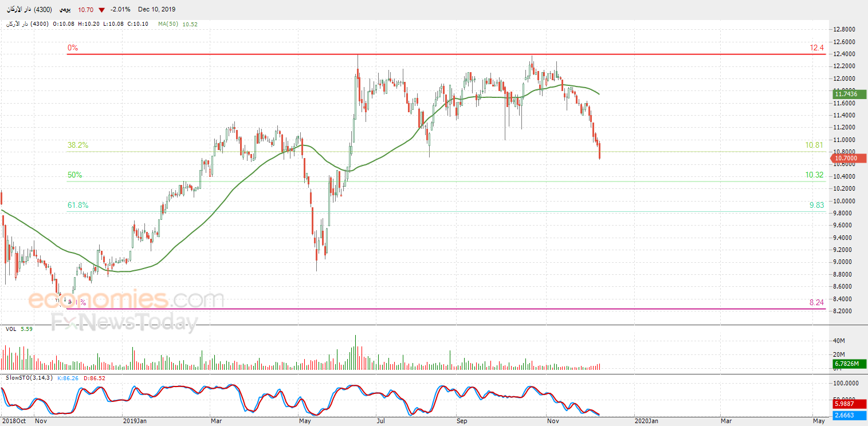Click the red 10.70 last price in header
This screenshot has width=868, height=426.
[85, 10]
